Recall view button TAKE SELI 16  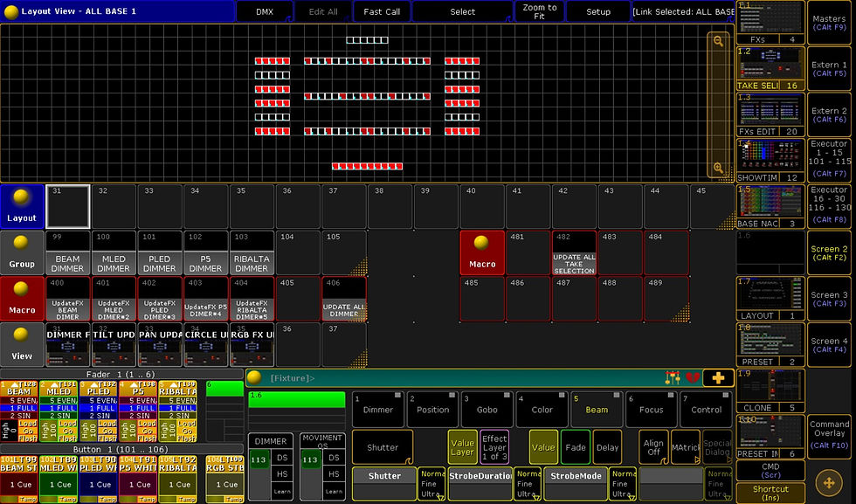pyautogui.click(x=770, y=69)
